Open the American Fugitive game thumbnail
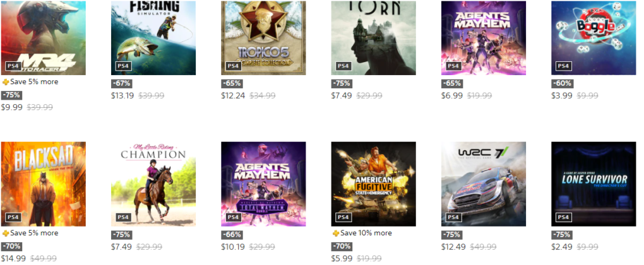644x265 pixels. [373, 184]
